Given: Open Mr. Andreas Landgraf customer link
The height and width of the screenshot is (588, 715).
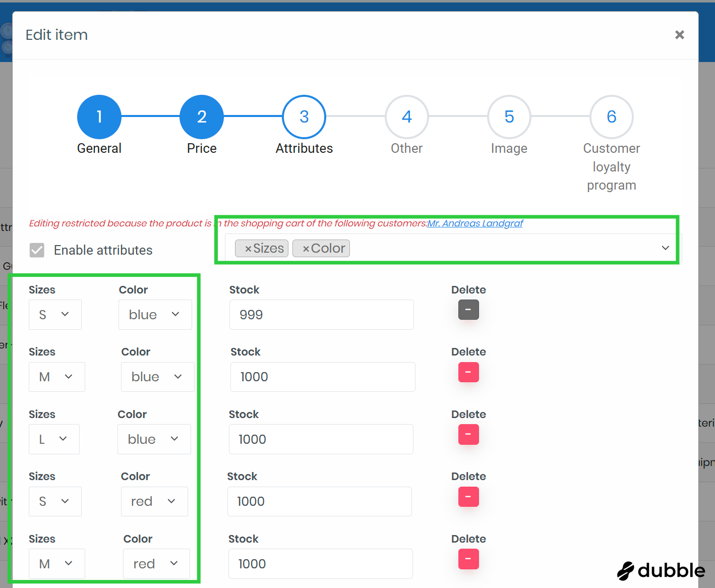Looking at the screenshot, I should [475, 223].
